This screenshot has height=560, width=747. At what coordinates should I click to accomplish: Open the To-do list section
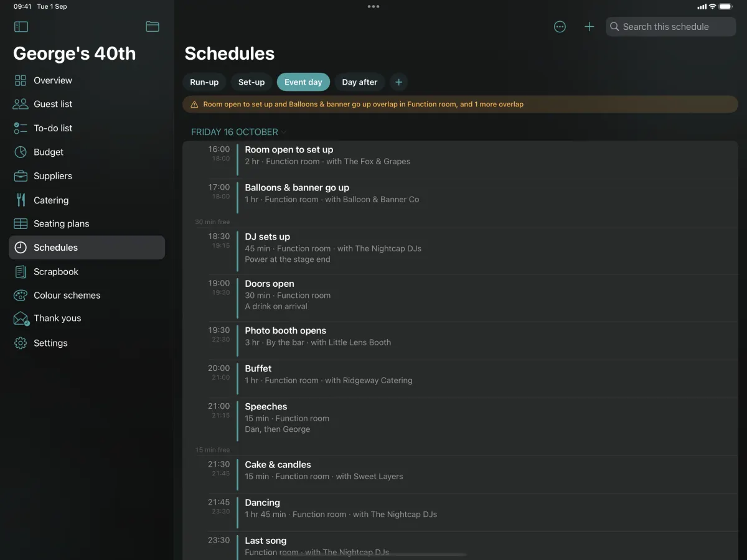(x=87, y=128)
